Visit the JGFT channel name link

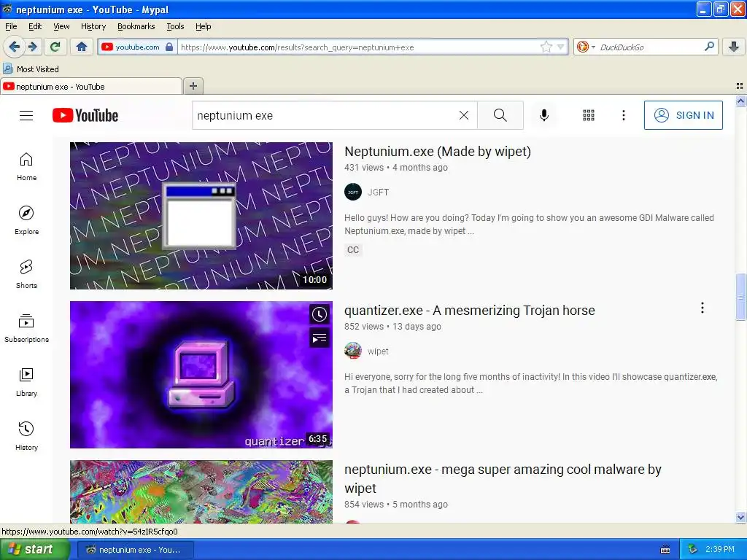point(379,192)
